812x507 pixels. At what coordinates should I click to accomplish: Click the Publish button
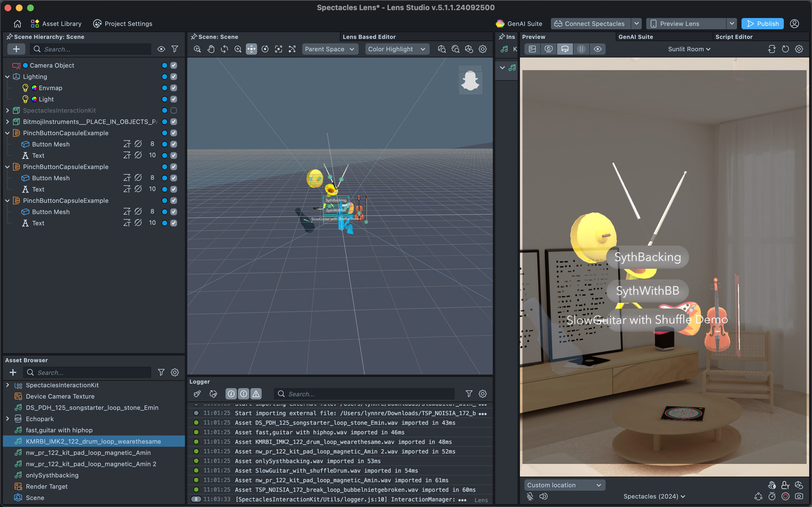[762, 24]
